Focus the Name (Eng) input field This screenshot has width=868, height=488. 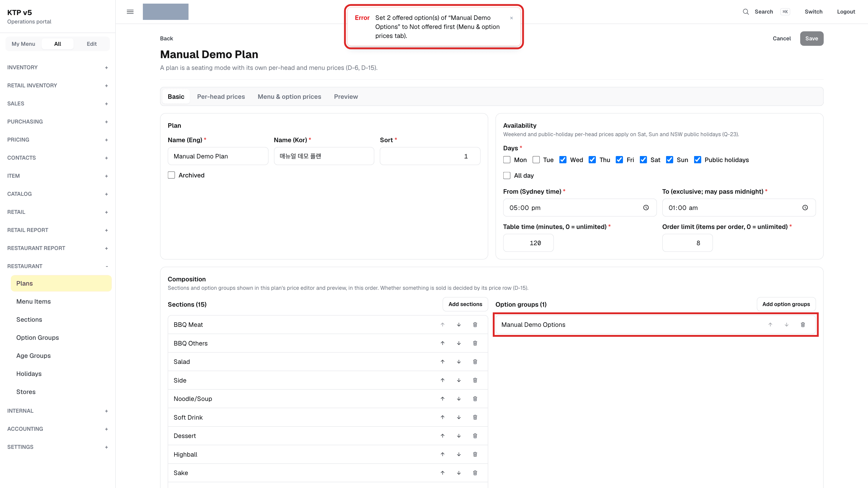click(x=218, y=156)
